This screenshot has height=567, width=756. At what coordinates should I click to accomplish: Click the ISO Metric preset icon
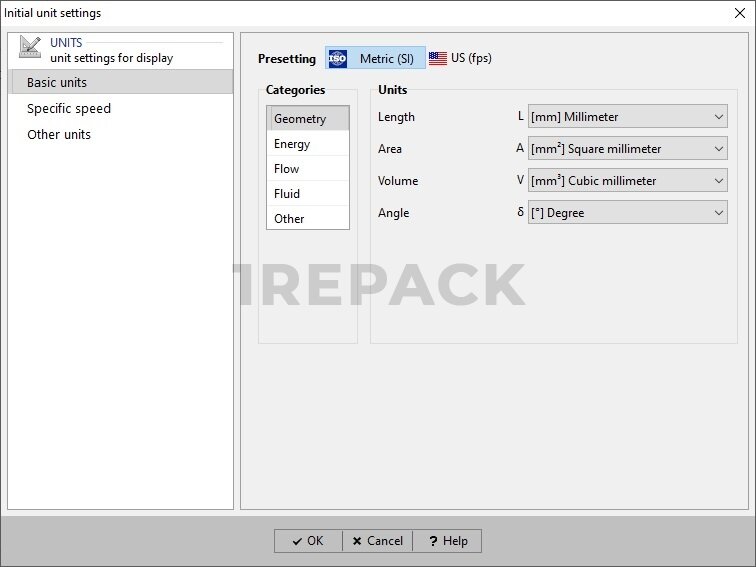coord(338,59)
